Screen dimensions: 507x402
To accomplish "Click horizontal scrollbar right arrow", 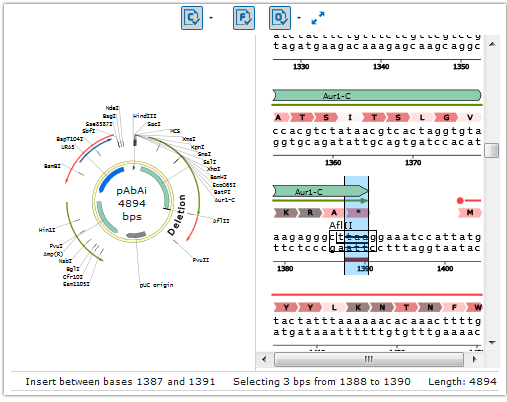I will pos(475,359).
